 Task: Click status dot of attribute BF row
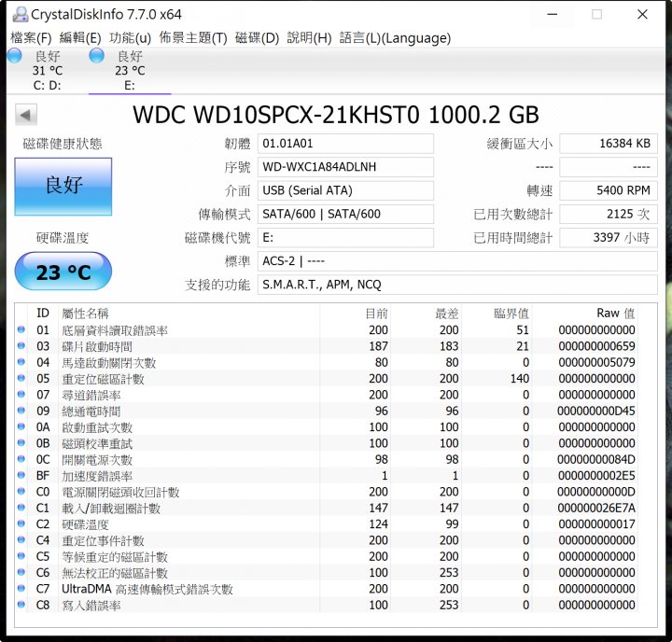(x=21, y=475)
